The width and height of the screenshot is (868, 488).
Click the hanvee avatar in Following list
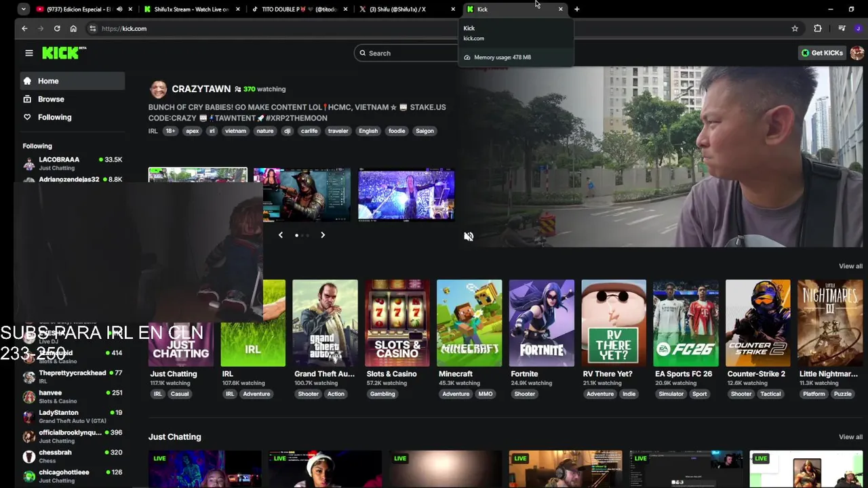pos(28,396)
